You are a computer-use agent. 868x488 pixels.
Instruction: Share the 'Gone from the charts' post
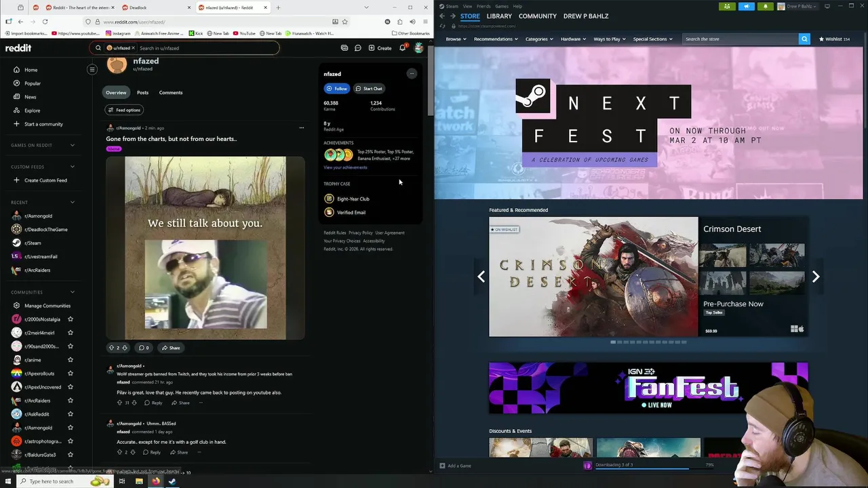(x=171, y=348)
